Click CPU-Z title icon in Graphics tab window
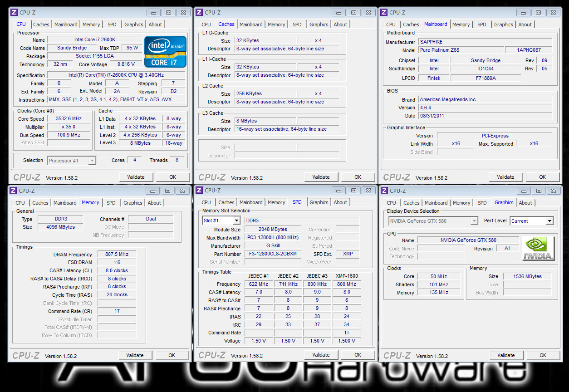The image size is (569, 392). point(384,191)
